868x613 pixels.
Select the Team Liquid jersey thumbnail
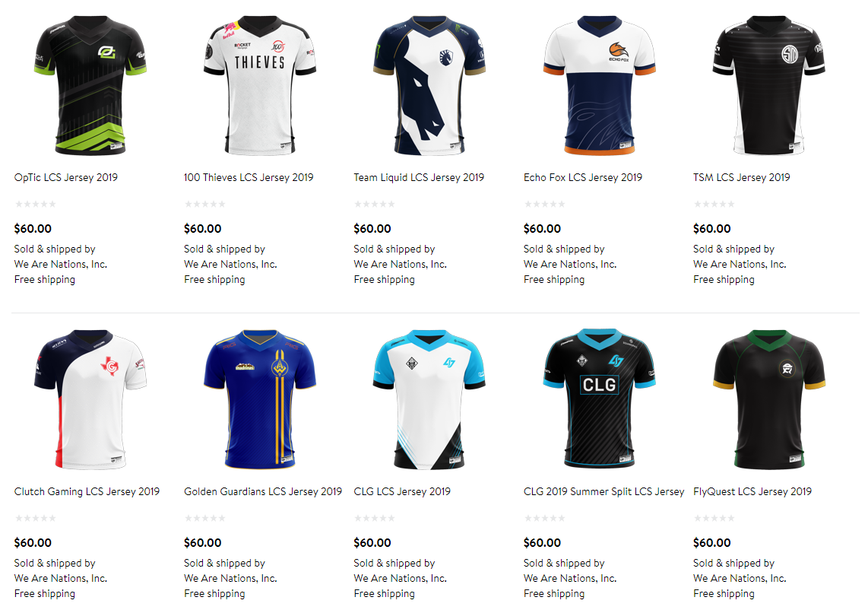(429, 86)
